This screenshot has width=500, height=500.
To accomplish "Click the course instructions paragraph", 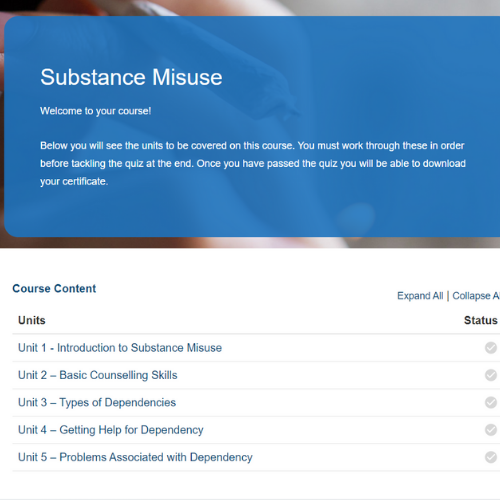I will point(253,163).
